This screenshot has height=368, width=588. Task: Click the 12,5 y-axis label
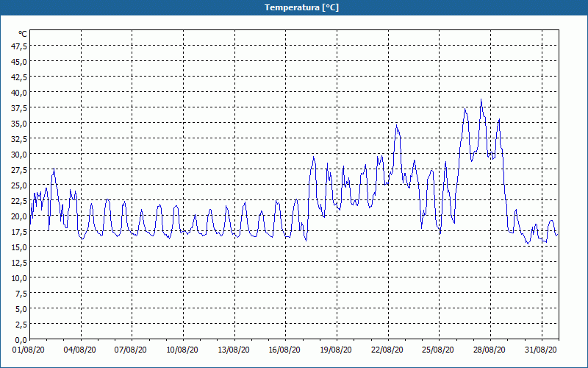(20, 263)
